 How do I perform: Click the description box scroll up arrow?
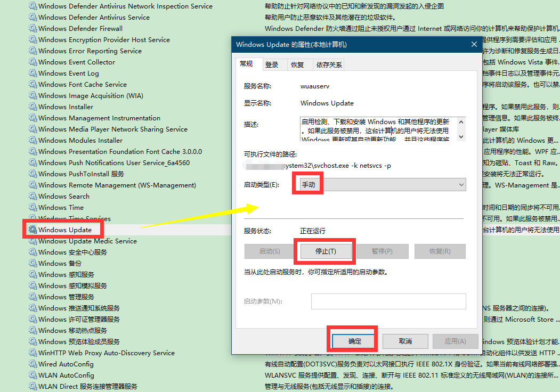(x=461, y=122)
